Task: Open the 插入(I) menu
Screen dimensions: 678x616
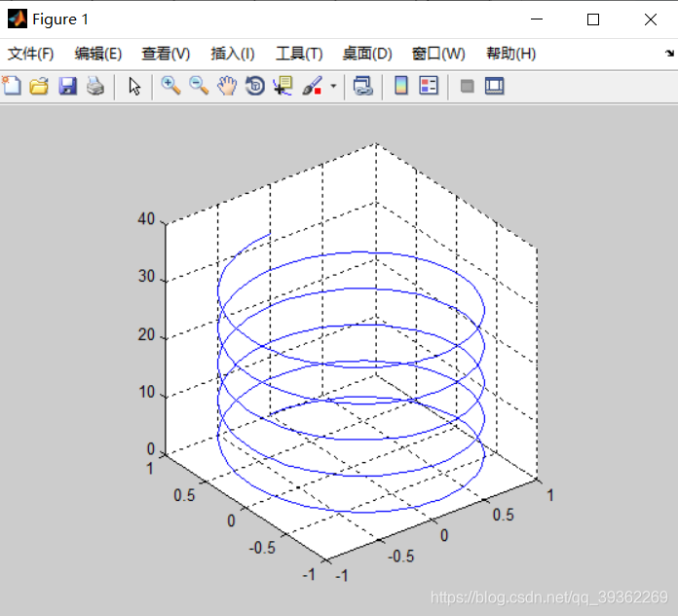Action: (x=233, y=54)
